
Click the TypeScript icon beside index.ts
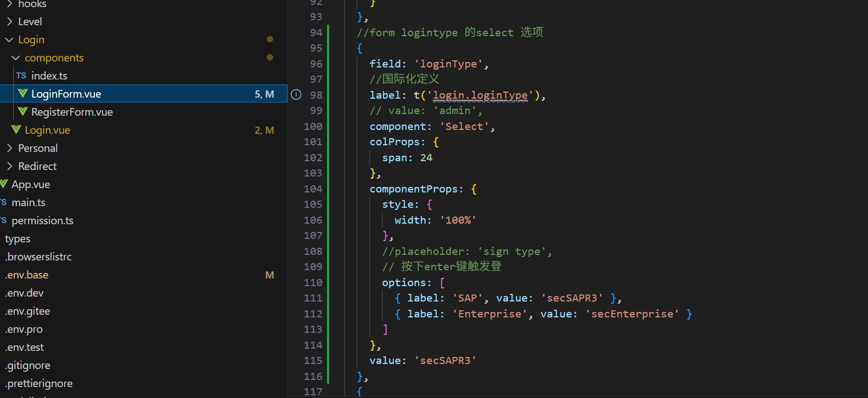(21, 76)
